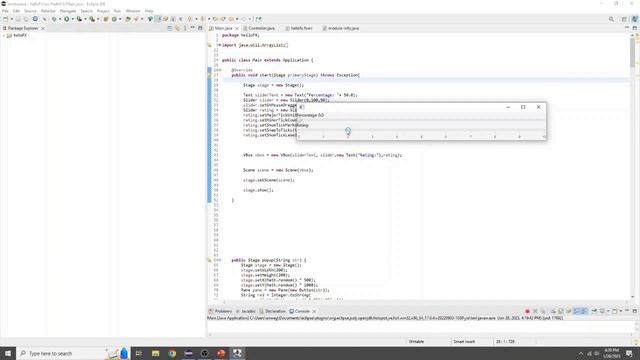640x360 pixels.
Task: Click the Coverage run toolbar icon
Action: [79, 19]
